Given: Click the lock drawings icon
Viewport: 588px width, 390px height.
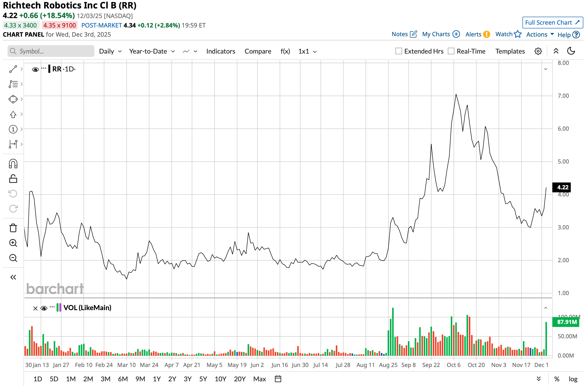Looking at the screenshot, I should tap(13, 179).
